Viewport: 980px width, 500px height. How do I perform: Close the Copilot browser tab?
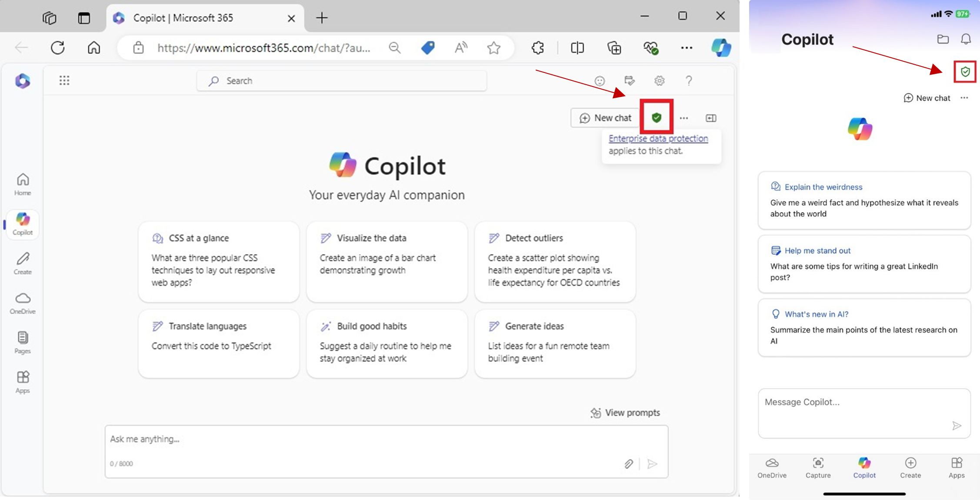point(291,18)
